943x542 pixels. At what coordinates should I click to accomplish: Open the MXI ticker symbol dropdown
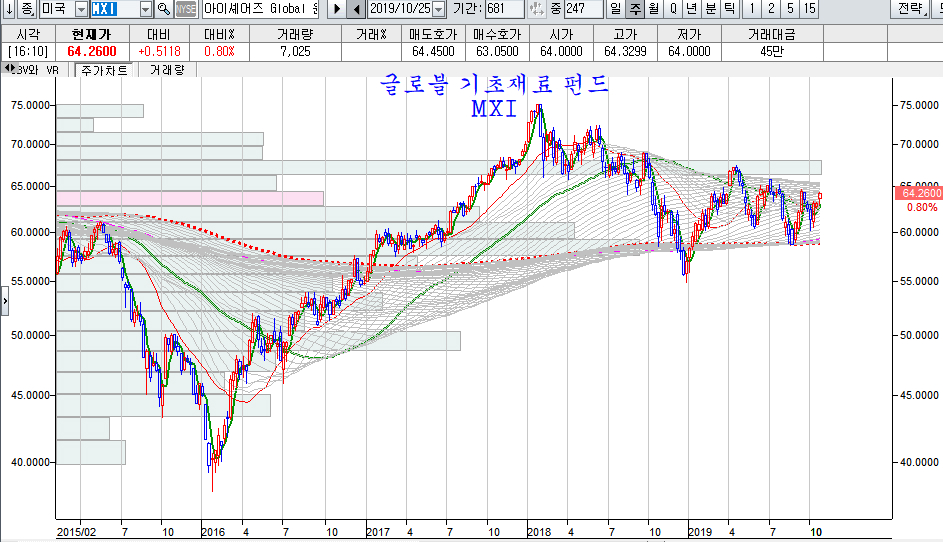pos(146,9)
